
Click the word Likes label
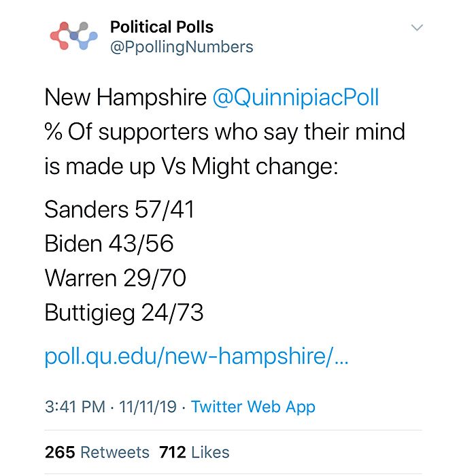click(210, 452)
